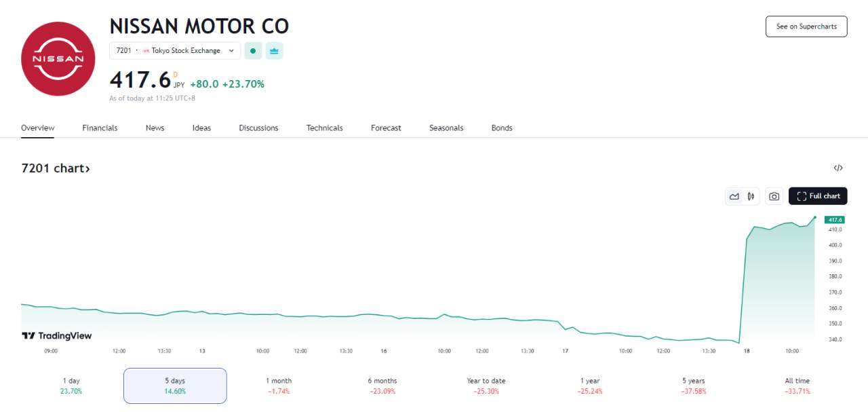Click the crown primary listing icon

click(274, 50)
